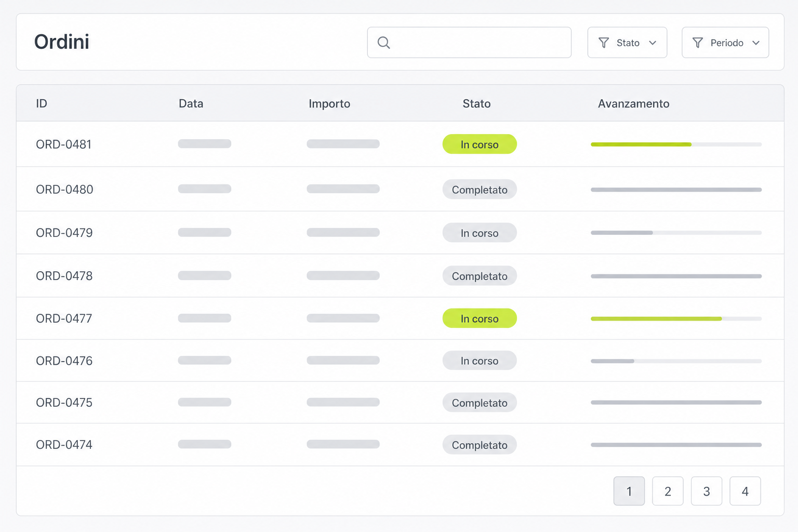Open order ORD-0477
The width and height of the screenshot is (798, 532).
click(x=64, y=318)
